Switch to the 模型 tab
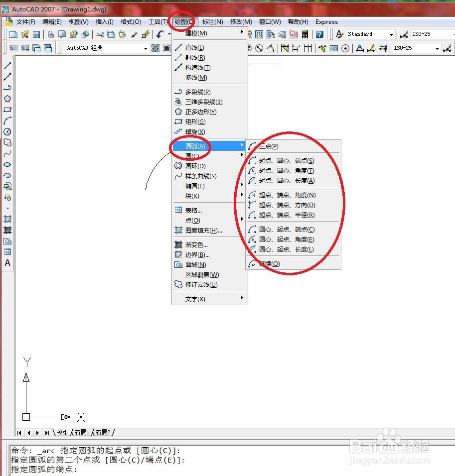The width and height of the screenshot is (455, 476). [x=63, y=432]
